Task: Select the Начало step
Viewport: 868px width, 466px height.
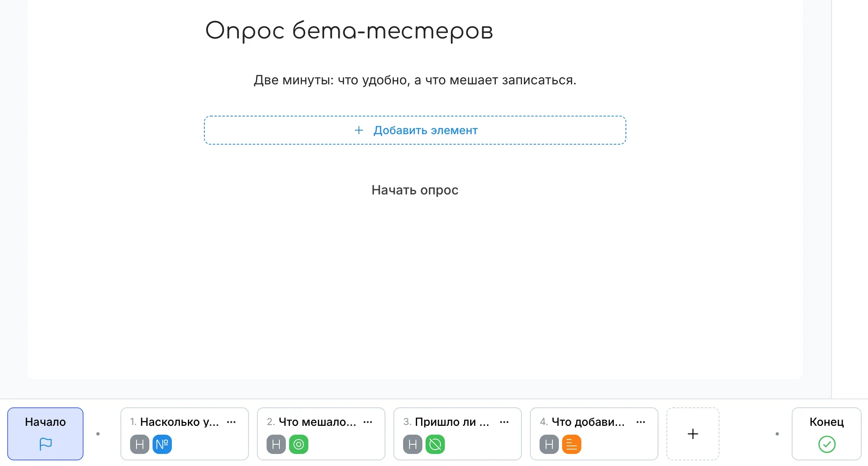Action: pos(45,434)
